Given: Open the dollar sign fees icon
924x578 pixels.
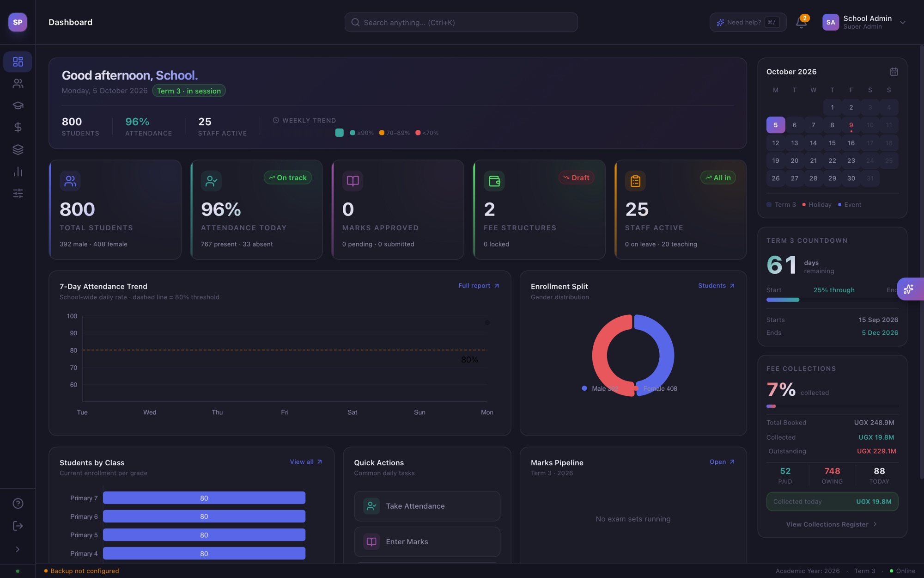Looking at the screenshot, I should coord(18,127).
